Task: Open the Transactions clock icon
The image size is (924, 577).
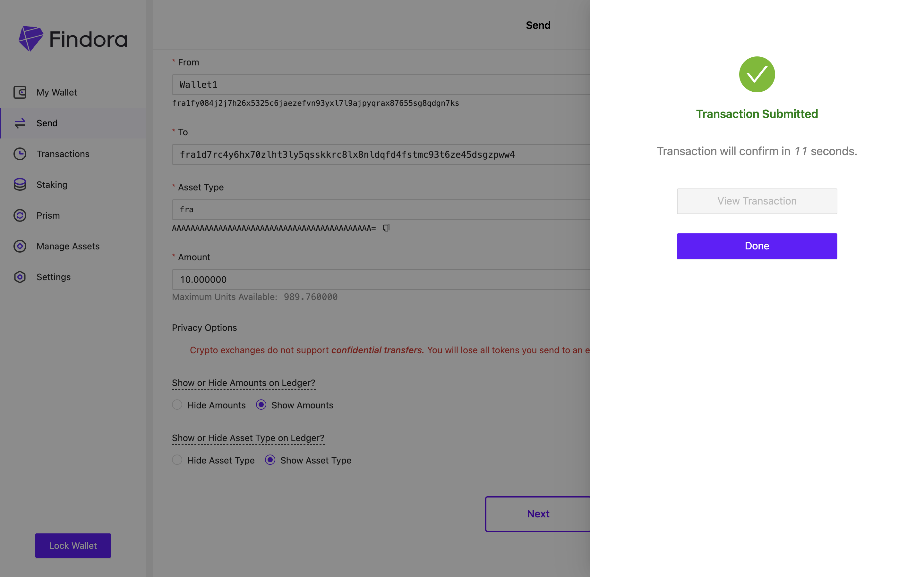Action: click(x=20, y=154)
